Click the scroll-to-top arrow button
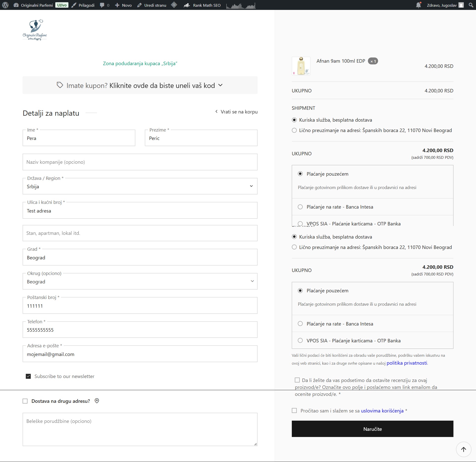The height and width of the screenshot is (462, 476). click(x=463, y=449)
